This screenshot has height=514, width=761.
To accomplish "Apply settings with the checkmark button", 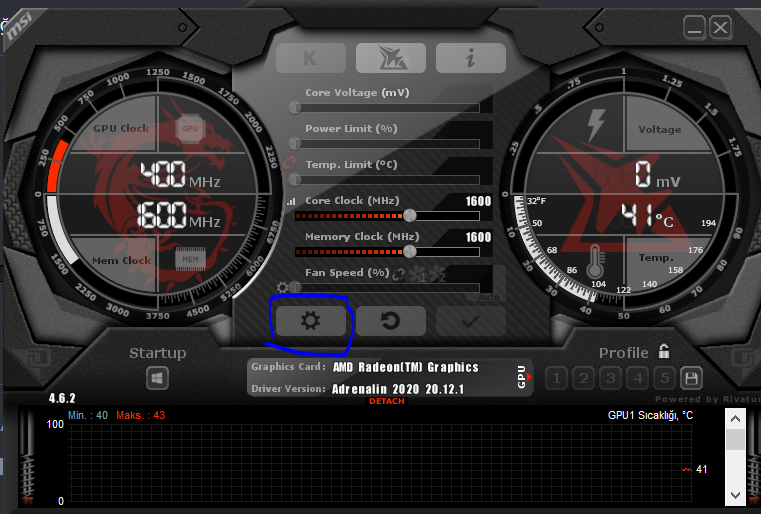I will pyautogui.click(x=471, y=321).
